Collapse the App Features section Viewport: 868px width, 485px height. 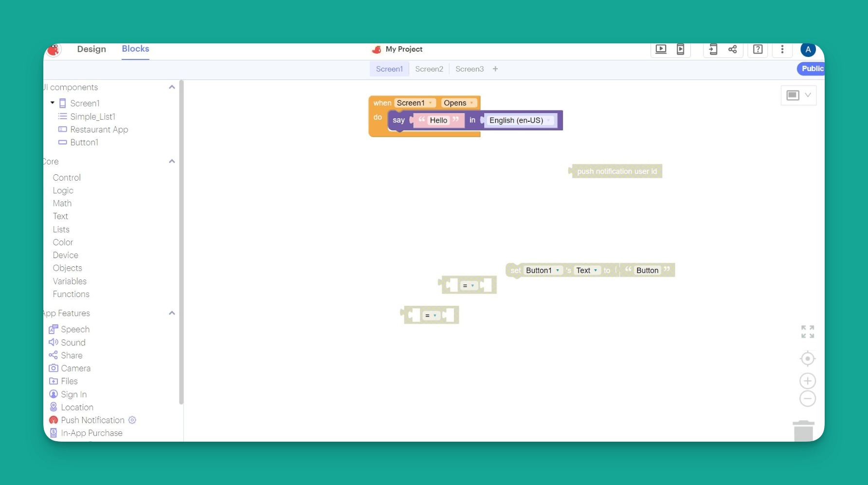coord(172,313)
